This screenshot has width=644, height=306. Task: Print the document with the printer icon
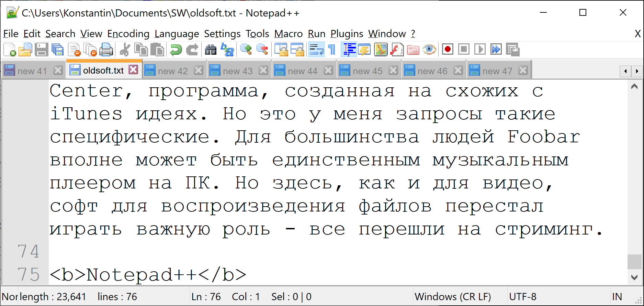pos(106,50)
